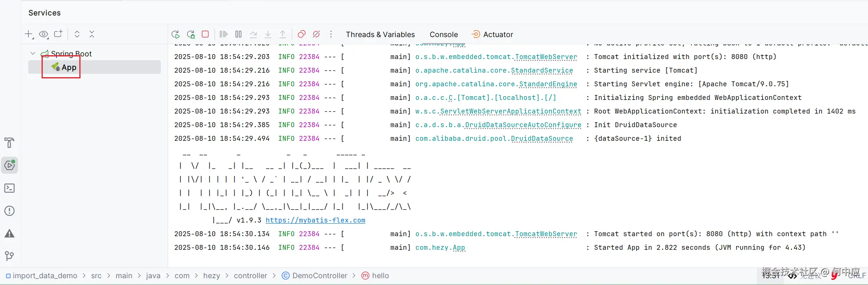Click '{dataSource-1} inited' log message
Image resolution: width=868 pixels, height=285 pixels.
pyautogui.click(x=637, y=139)
